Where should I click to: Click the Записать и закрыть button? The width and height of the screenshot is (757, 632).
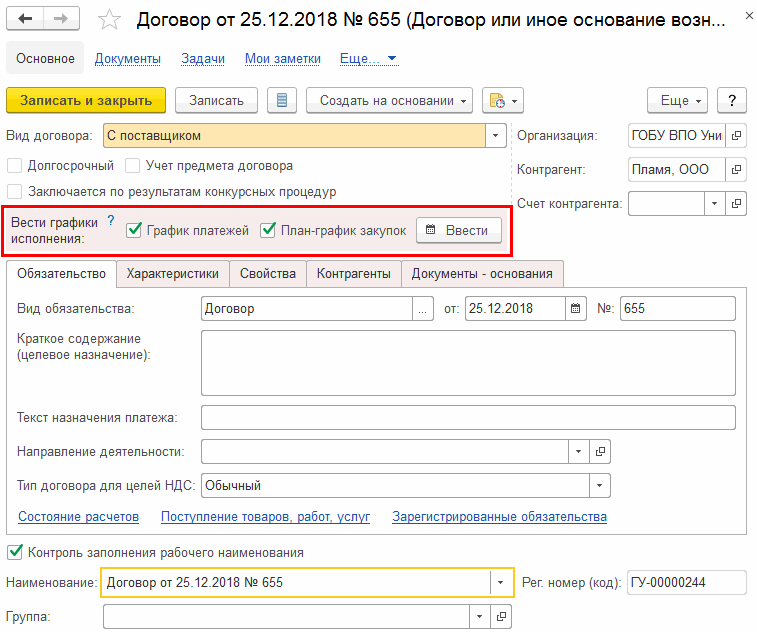pyautogui.click(x=86, y=100)
